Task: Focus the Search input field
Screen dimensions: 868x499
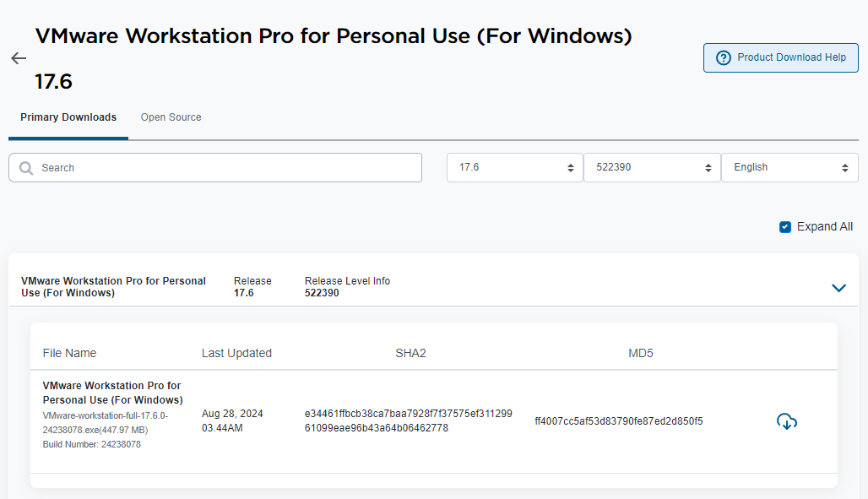Action: (215, 168)
